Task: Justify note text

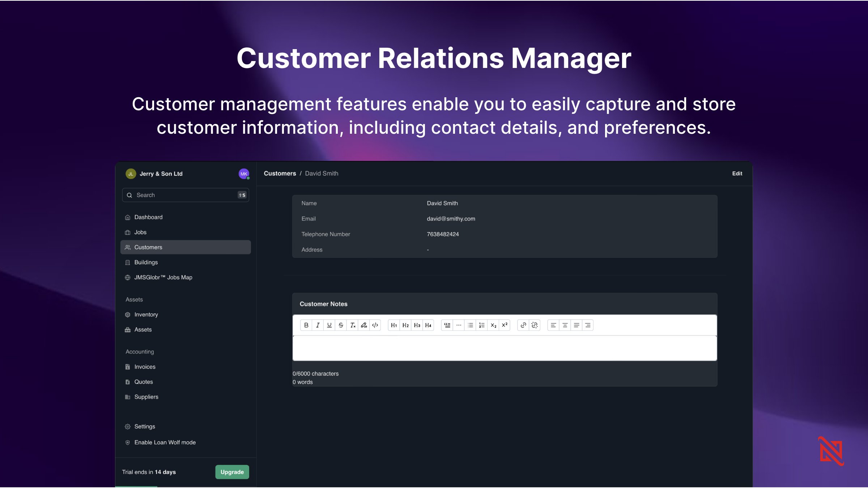Action: 576,325
